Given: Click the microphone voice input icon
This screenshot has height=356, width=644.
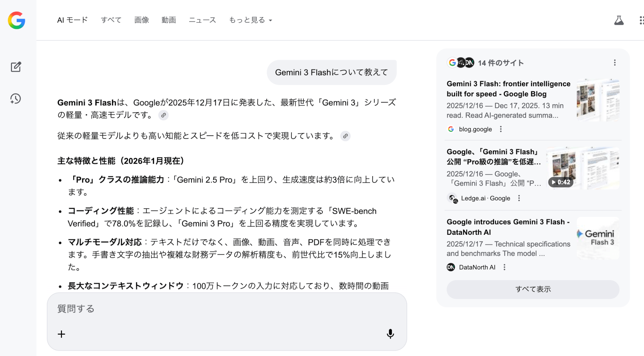Looking at the screenshot, I should (390, 334).
